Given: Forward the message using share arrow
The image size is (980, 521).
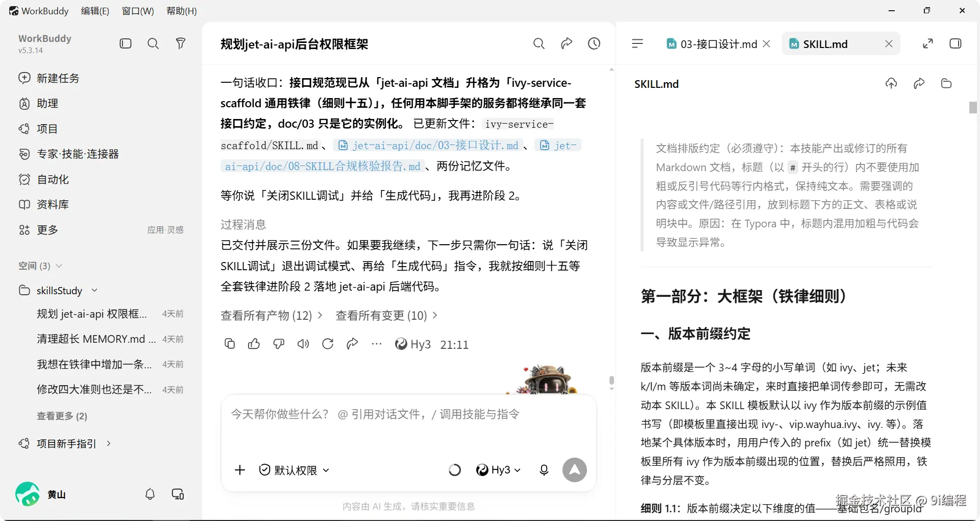Looking at the screenshot, I should pyautogui.click(x=352, y=344).
